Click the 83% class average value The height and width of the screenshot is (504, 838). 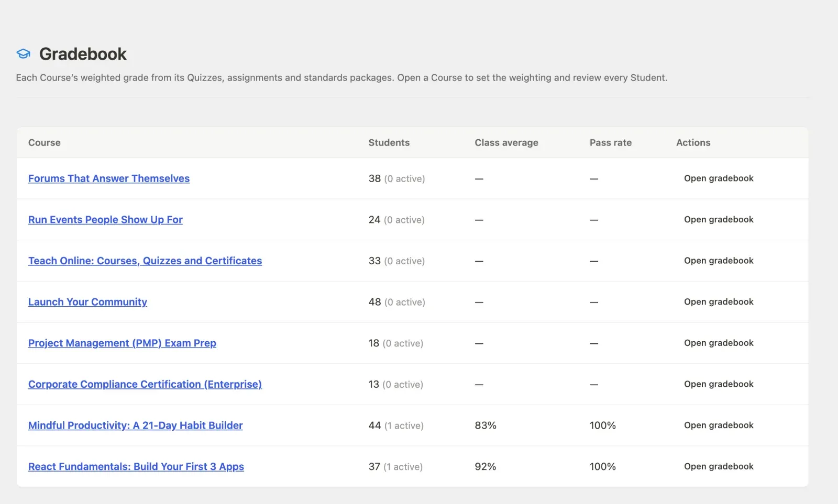coord(486,425)
